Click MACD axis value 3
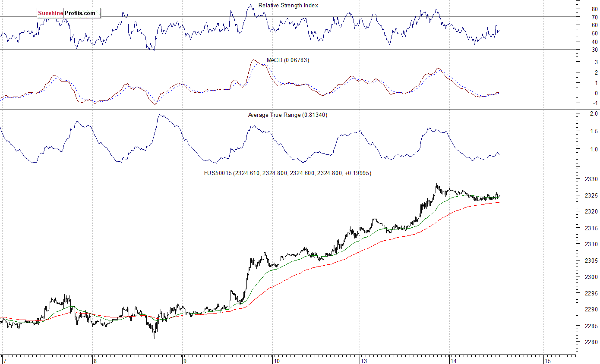 tap(596, 63)
